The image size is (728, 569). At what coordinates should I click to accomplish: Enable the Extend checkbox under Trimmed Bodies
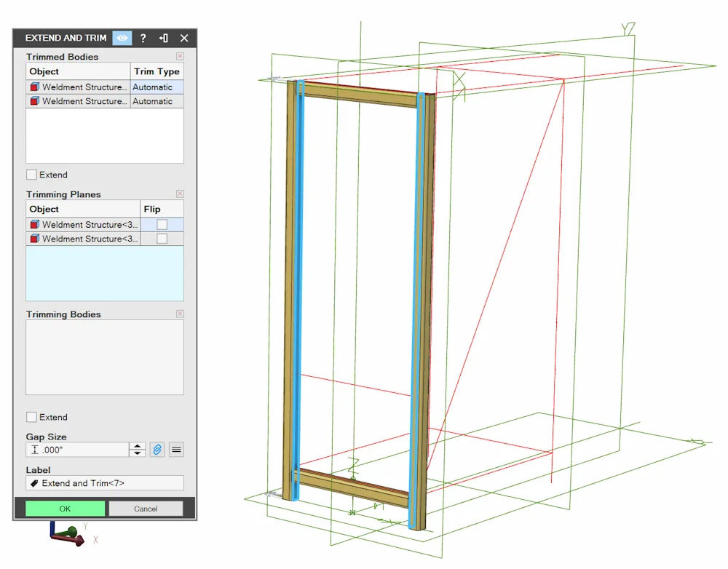pos(31,175)
